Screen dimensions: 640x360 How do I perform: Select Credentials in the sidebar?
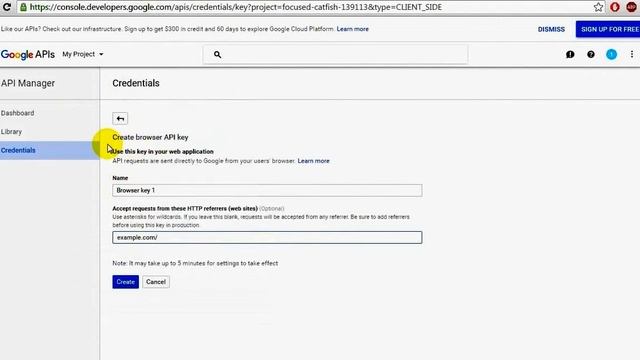tap(49, 150)
